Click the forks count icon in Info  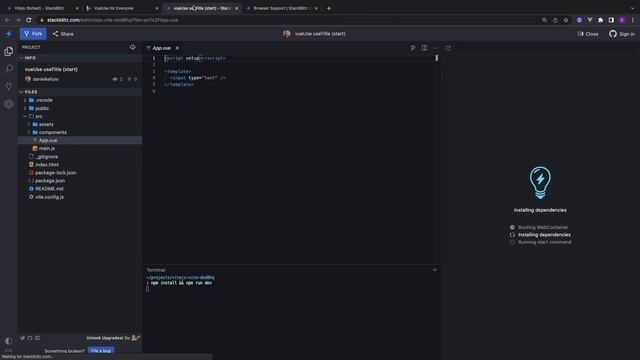(x=129, y=79)
